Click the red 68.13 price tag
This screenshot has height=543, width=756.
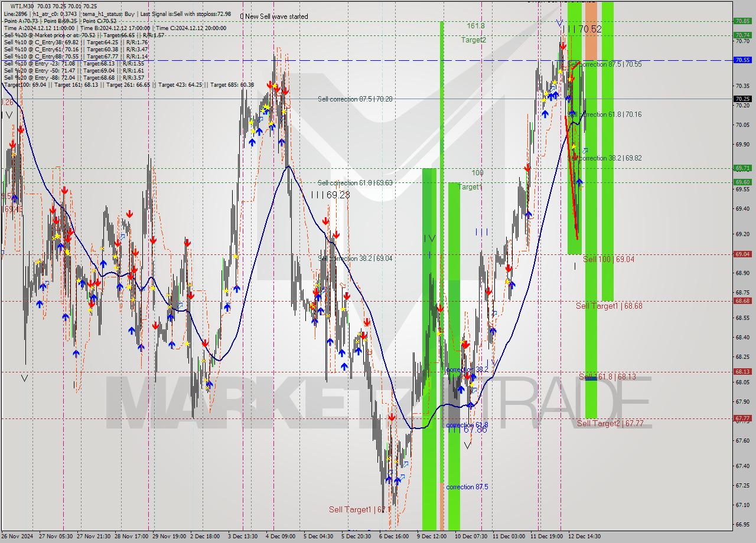(742, 371)
